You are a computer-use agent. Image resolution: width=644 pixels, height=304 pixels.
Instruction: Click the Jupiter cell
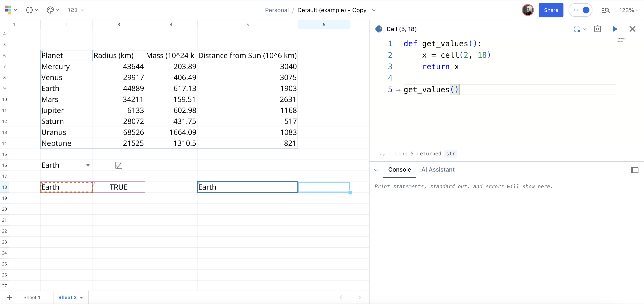pyautogui.click(x=66, y=110)
